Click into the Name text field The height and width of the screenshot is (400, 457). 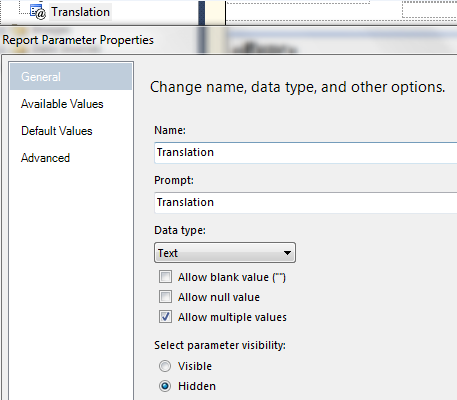pyautogui.click(x=305, y=153)
